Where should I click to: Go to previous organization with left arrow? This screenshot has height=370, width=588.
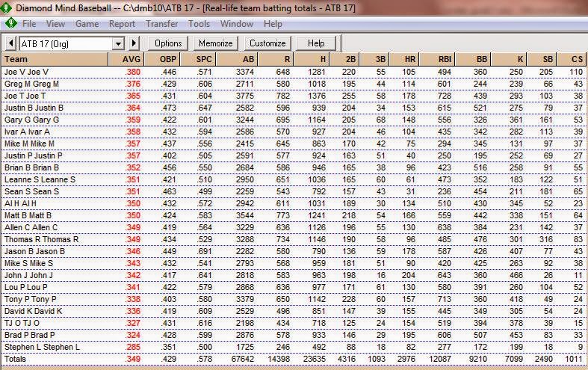click(11, 43)
